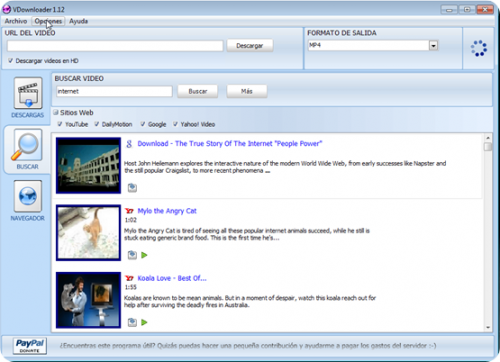
Task: Click download icon under Mylo the Angry Cat
Action: 132,255
